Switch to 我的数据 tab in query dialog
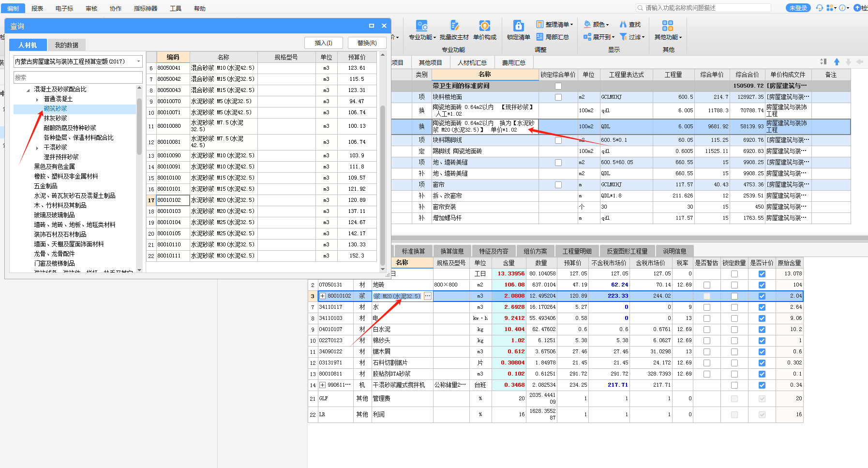Image resolution: width=868 pixels, height=468 pixels. [x=66, y=45]
